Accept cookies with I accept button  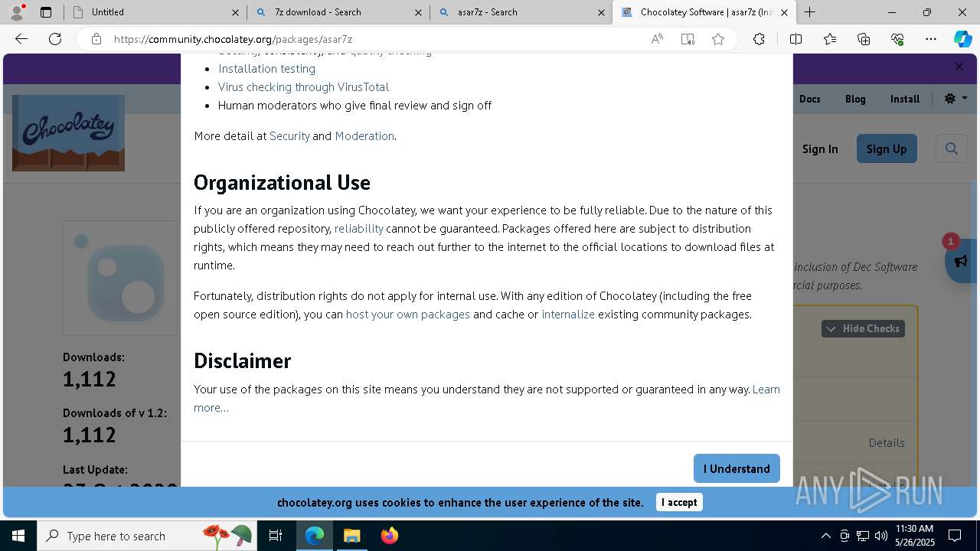coord(679,502)
